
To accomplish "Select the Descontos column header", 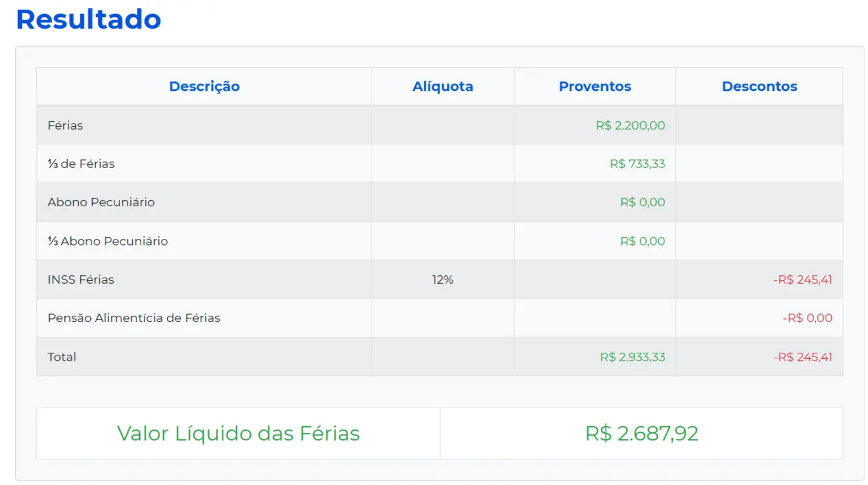I will [758, 86].
